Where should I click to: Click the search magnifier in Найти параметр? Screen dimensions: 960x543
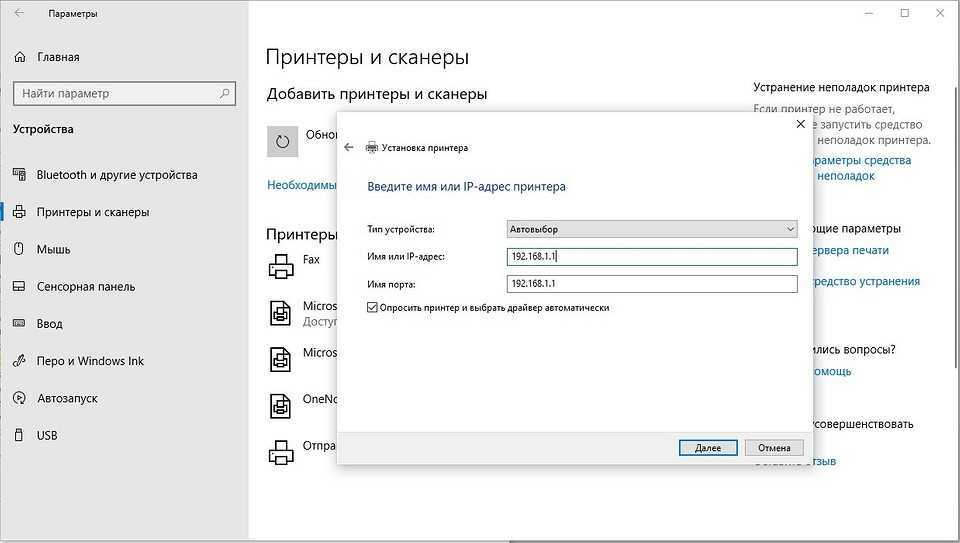click(x=224, y=94)
